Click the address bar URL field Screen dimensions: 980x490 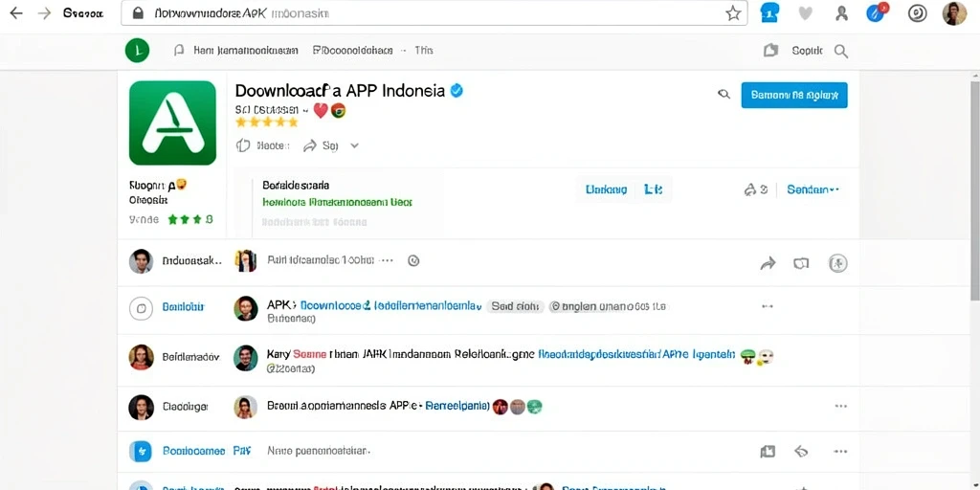434,13
